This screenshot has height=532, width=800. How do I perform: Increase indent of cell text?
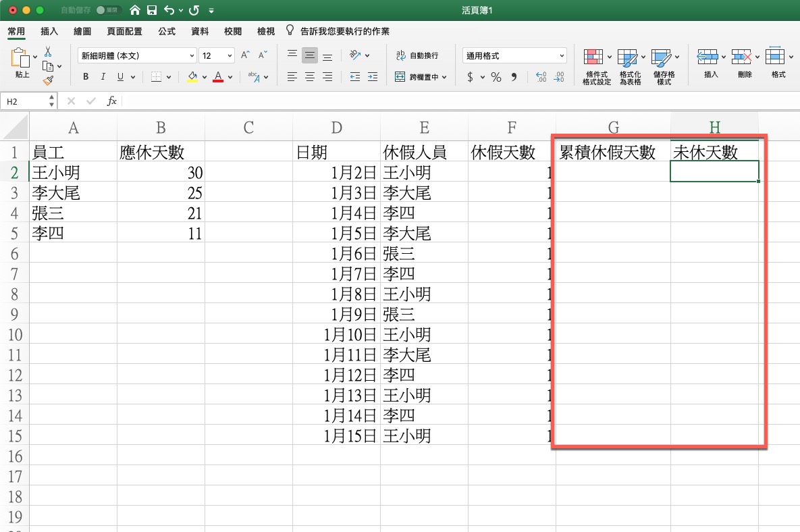pos(373,77)
